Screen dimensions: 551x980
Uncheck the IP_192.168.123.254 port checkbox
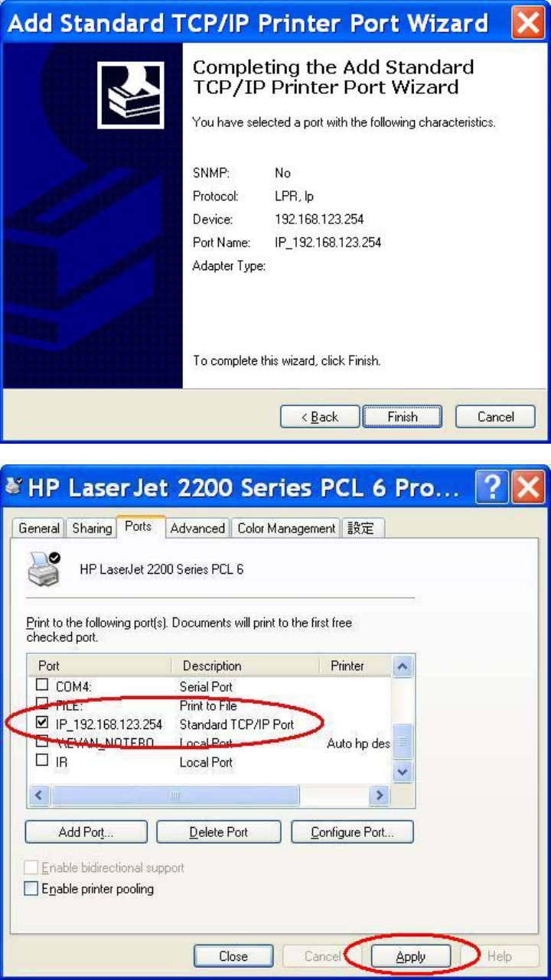pos(42,724)
